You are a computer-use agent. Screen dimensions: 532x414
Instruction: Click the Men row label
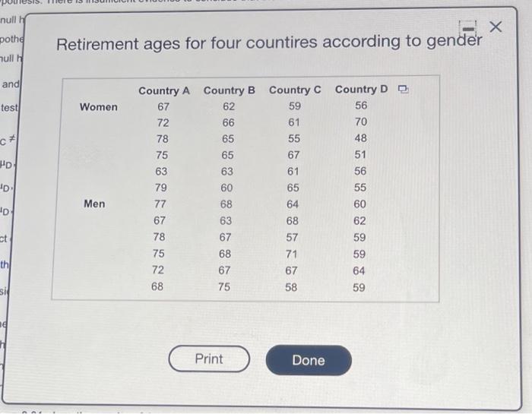(94, 204)
